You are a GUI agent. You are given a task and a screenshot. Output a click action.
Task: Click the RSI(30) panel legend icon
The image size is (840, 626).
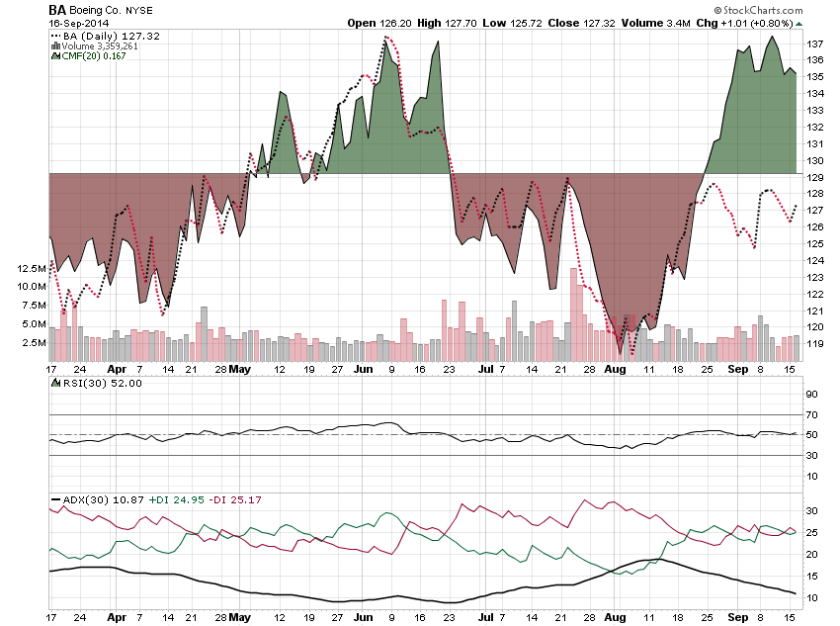tap(55, 383)
